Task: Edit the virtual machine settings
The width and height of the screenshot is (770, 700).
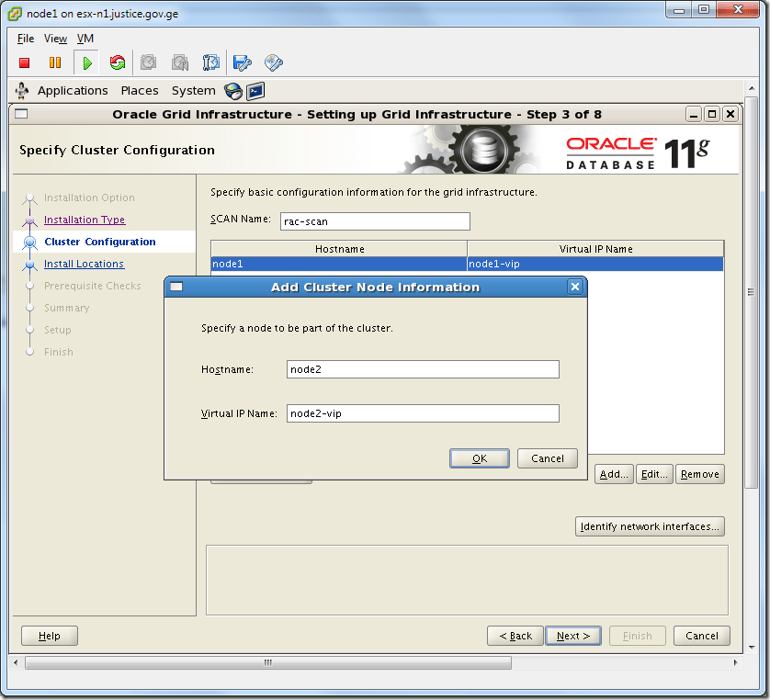Action: click(241, 62)
